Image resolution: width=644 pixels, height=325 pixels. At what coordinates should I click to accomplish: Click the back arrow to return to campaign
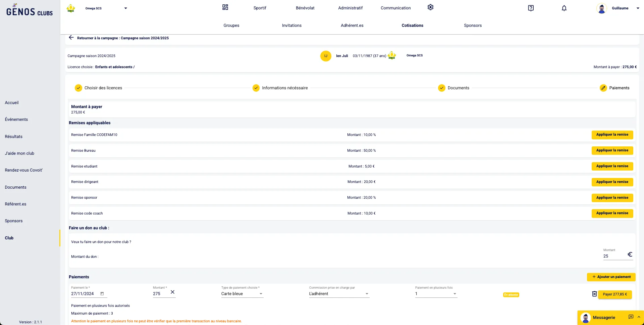[71, 38]
